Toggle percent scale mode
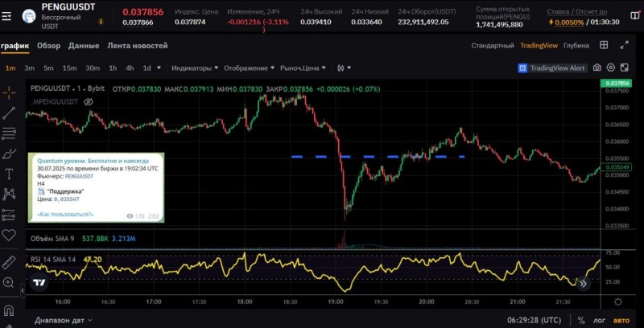 (x=581, y=320)
